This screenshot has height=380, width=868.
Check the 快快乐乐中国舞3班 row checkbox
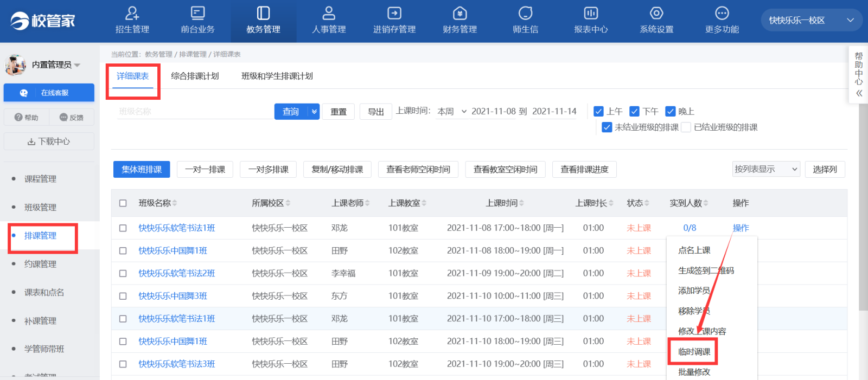pos(123,297)
